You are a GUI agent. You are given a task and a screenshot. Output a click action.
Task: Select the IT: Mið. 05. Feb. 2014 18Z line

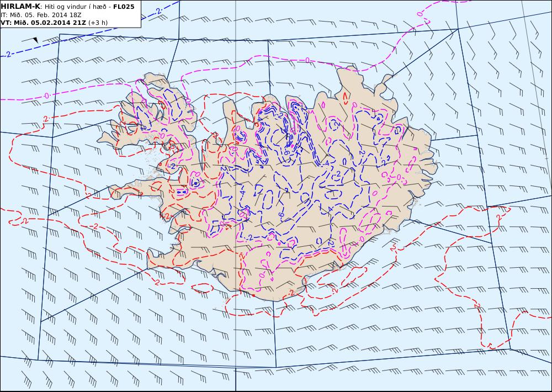click(41, 15)
